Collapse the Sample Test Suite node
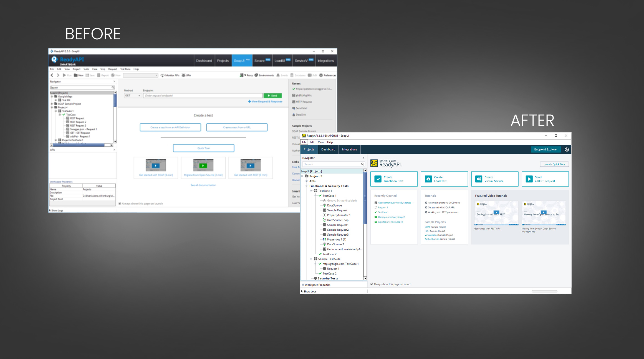This screenshot has width=644, height=359. pos(311,259)
